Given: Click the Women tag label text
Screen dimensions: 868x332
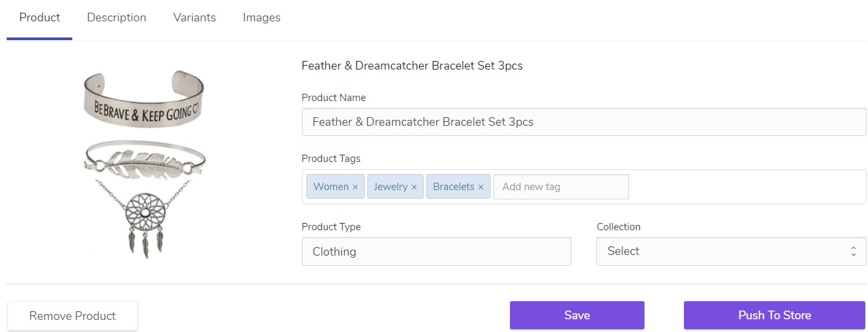Looking at the screenshot, I should [x=331, y=187].
